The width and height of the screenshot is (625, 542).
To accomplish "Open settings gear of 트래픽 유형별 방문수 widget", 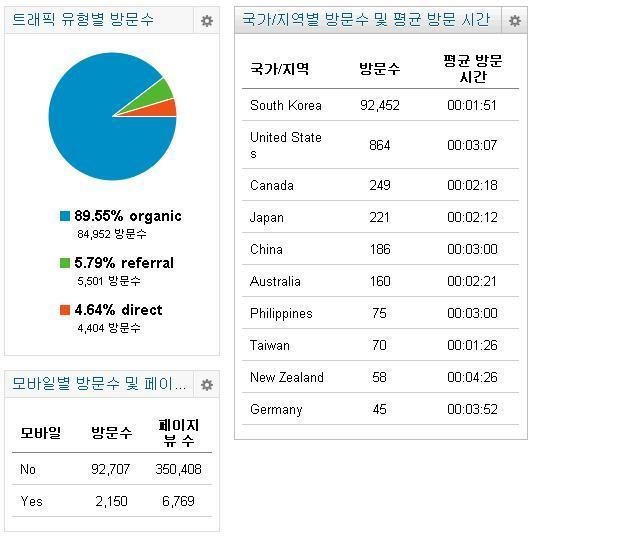I will pyautogui.click(x=206, y=21).
